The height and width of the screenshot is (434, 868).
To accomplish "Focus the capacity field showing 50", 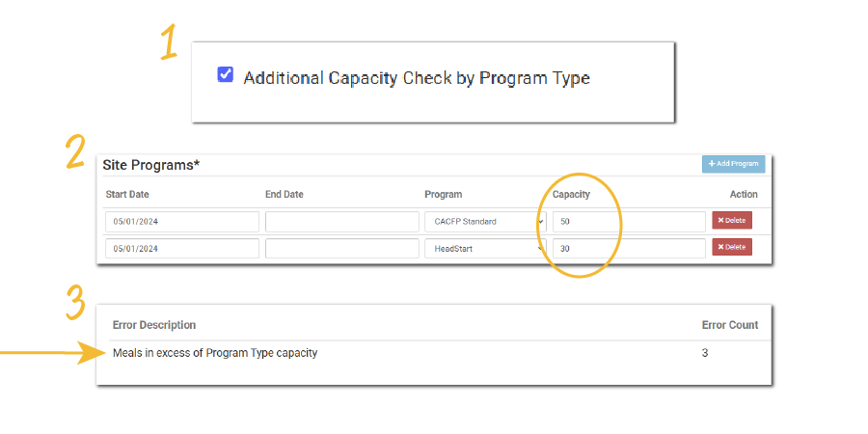I will [629, 221].
